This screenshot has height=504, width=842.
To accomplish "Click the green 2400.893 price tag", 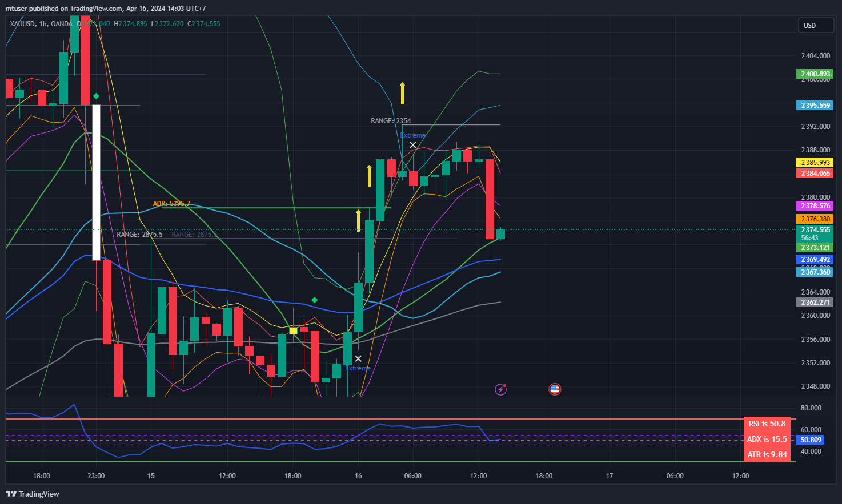I will tap(815, 74).
